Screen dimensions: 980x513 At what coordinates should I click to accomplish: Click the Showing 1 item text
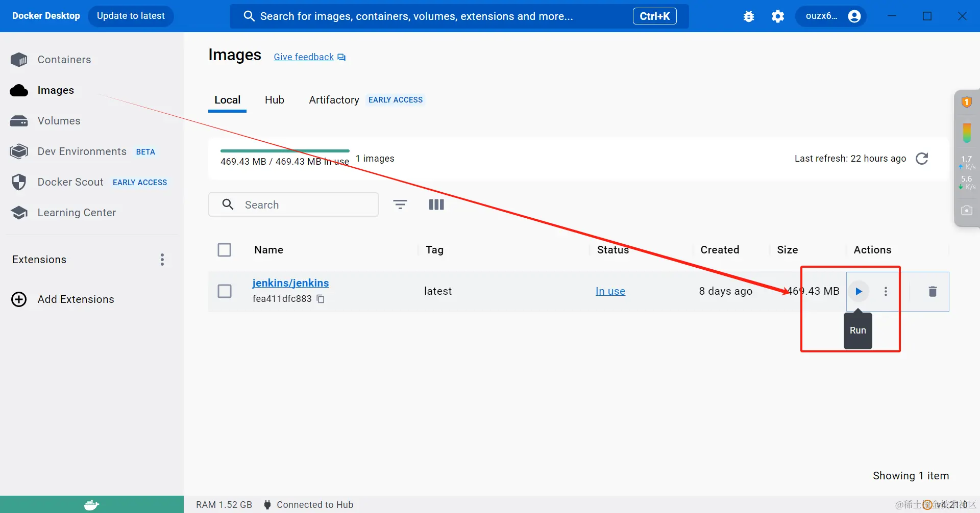(911, 476)
